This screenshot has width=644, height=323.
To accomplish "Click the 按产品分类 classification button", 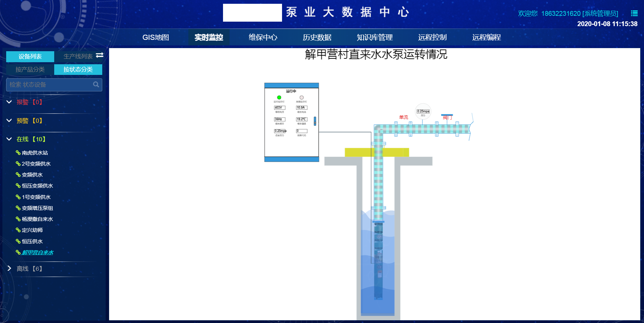I will [x=30, y=69].
